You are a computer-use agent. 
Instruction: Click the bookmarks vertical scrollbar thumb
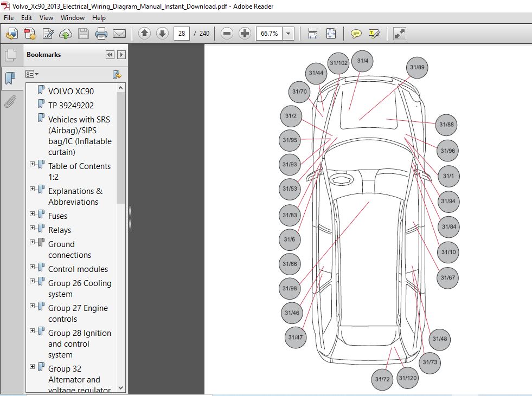point(121,147)
